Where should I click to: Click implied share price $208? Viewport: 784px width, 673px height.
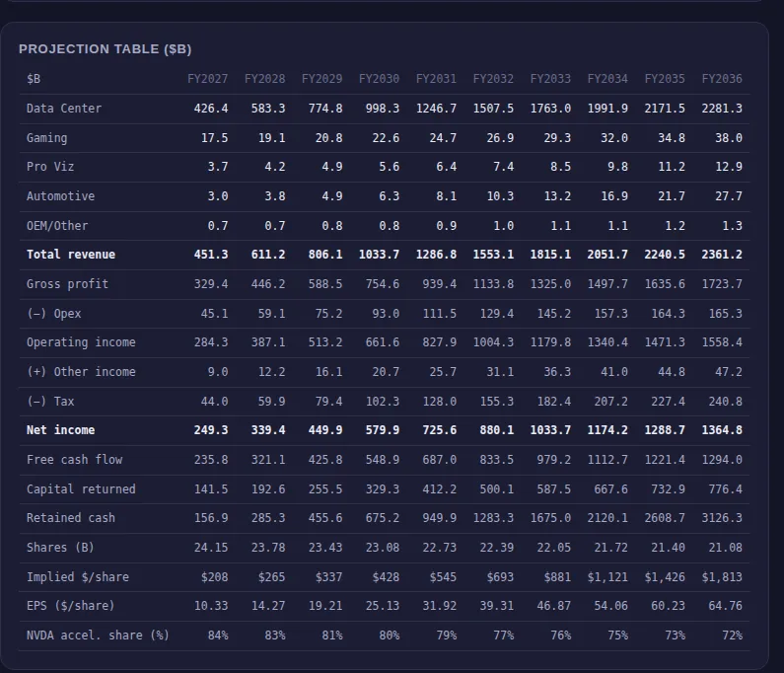(215, 577)
